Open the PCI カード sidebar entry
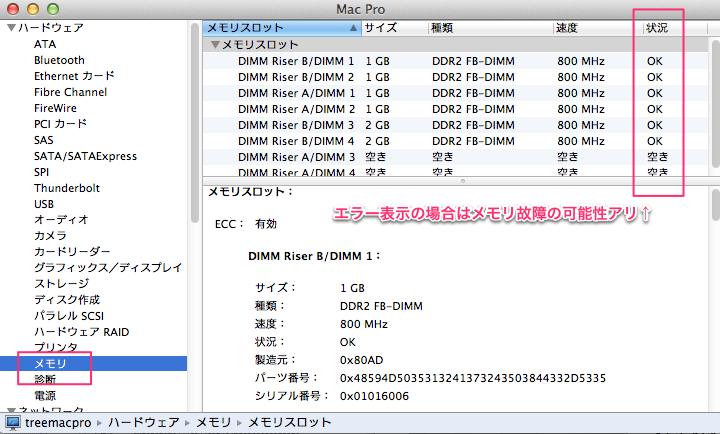The image size is (720, 434). pos(60,124)
